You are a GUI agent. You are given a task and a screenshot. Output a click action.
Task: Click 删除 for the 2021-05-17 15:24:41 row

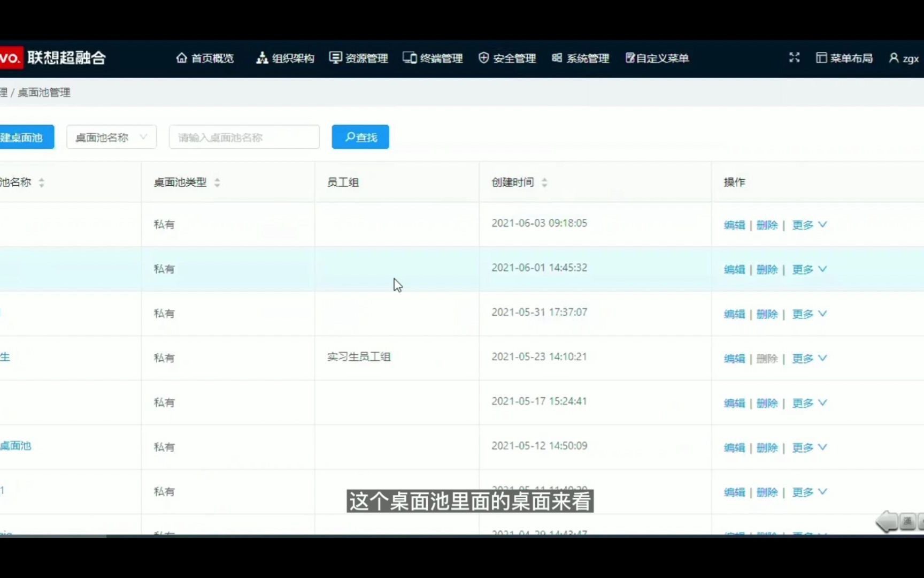767,402
